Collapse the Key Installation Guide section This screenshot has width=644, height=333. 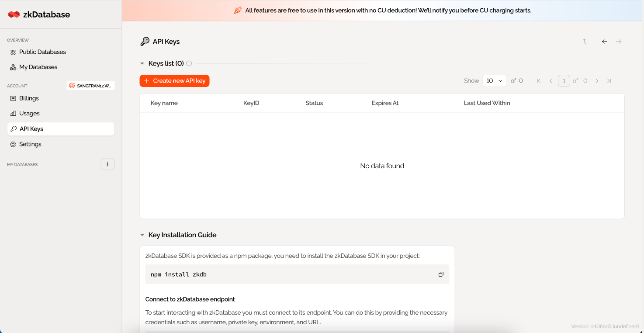coord(142,235)
